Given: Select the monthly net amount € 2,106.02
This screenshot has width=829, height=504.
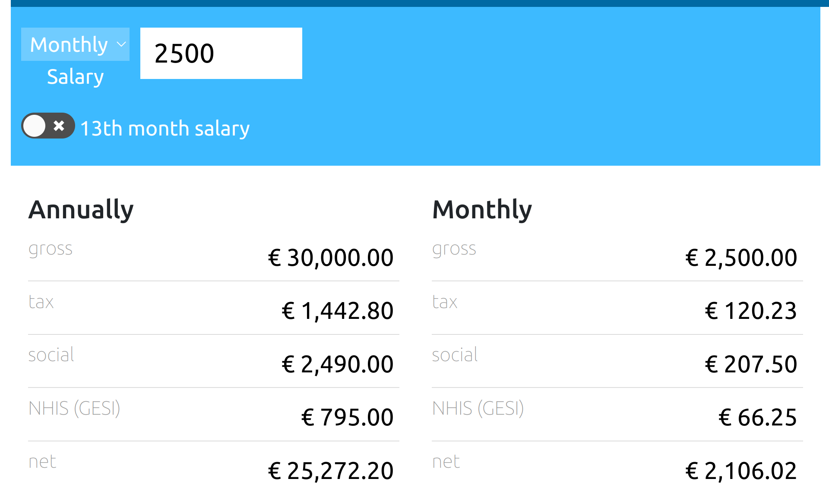Looking at the screenshot, I should pyautogui.click(x=741, y=471).
